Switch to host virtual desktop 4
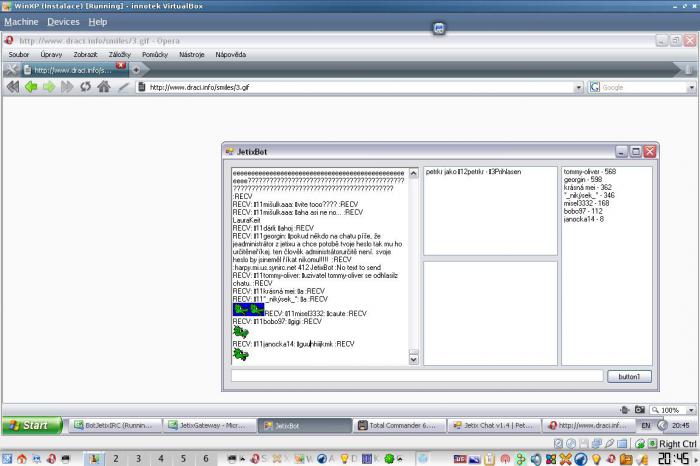The image size is (700, 466). [161, 458]
